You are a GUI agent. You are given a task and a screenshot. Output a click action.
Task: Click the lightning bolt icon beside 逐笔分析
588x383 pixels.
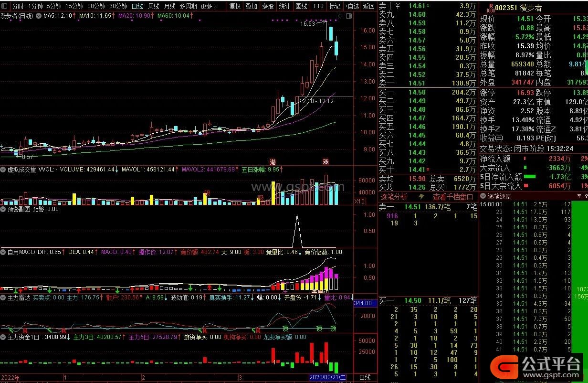[421, 196]
